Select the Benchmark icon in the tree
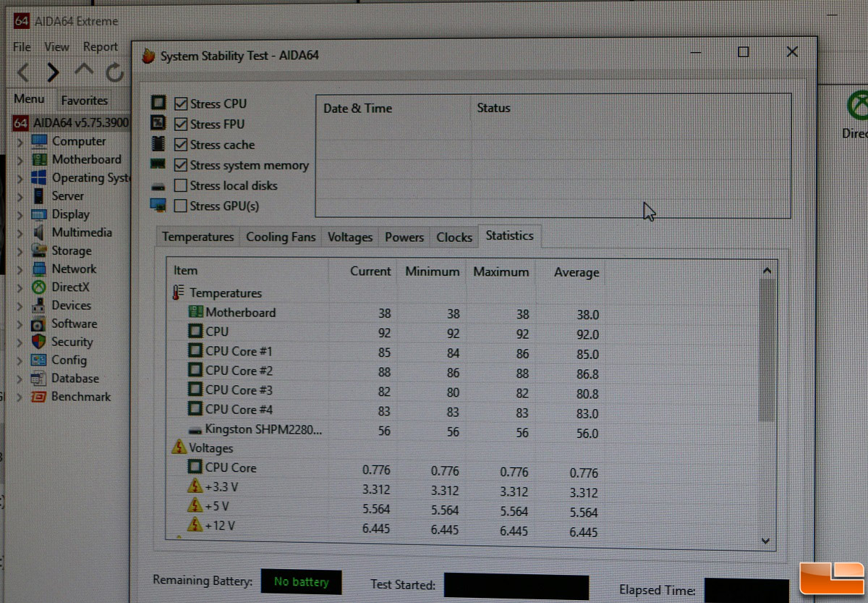 point(39,397)
